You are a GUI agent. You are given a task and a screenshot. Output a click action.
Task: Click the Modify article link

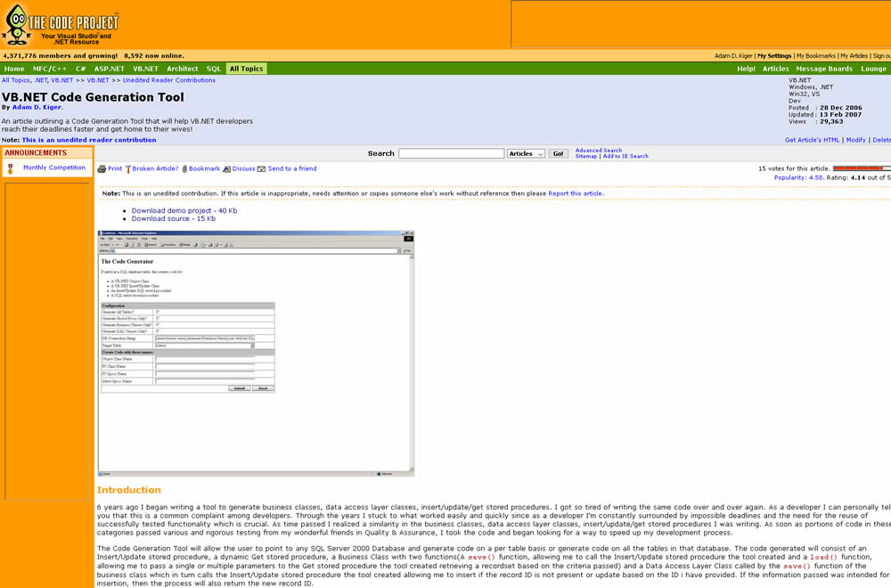coord(855,140)
